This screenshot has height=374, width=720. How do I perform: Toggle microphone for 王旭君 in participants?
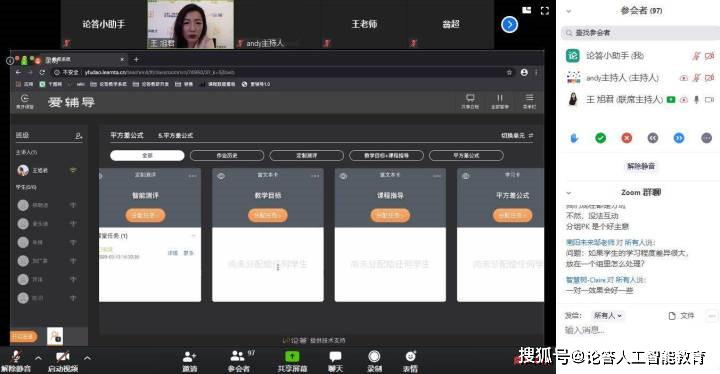tap(697, 99)
